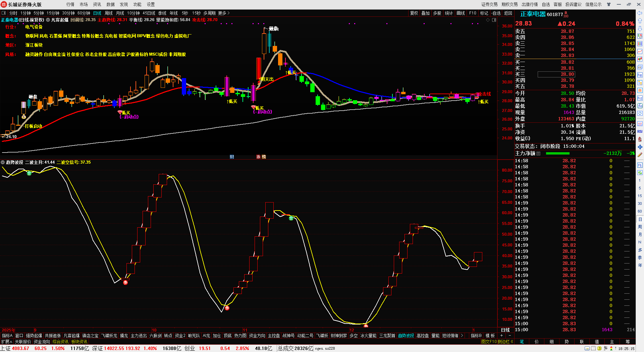The image size is (644, 352).
Task: Click the chart panel maximize icon top-right
Action: (x=494, y=20)
